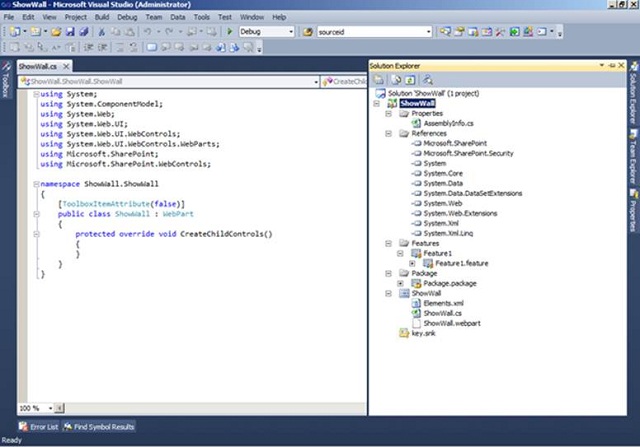Open the Properties Window toolbar icon

(460, 32)
